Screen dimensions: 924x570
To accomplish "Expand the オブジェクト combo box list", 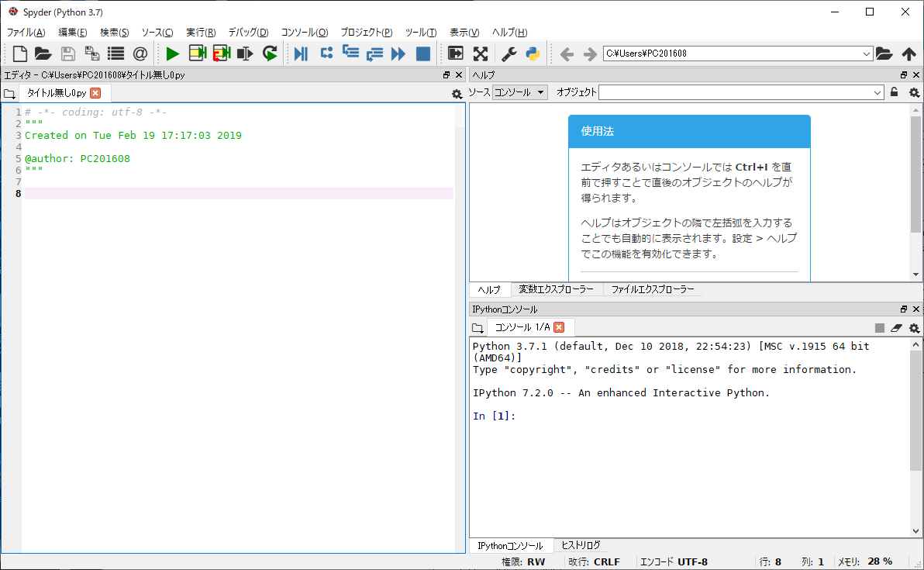I will click(x=877, y=92).
